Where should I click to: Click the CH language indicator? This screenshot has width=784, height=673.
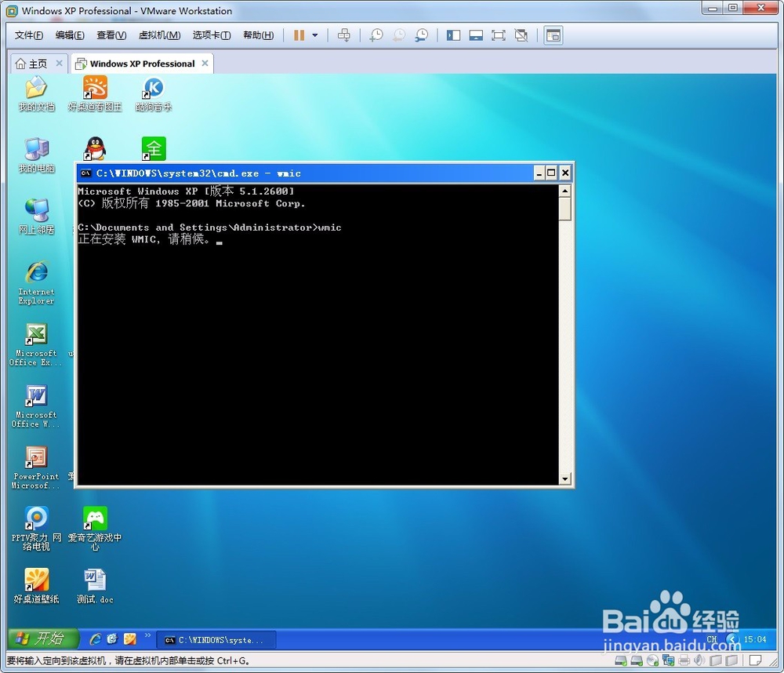(x=712, y=639)
